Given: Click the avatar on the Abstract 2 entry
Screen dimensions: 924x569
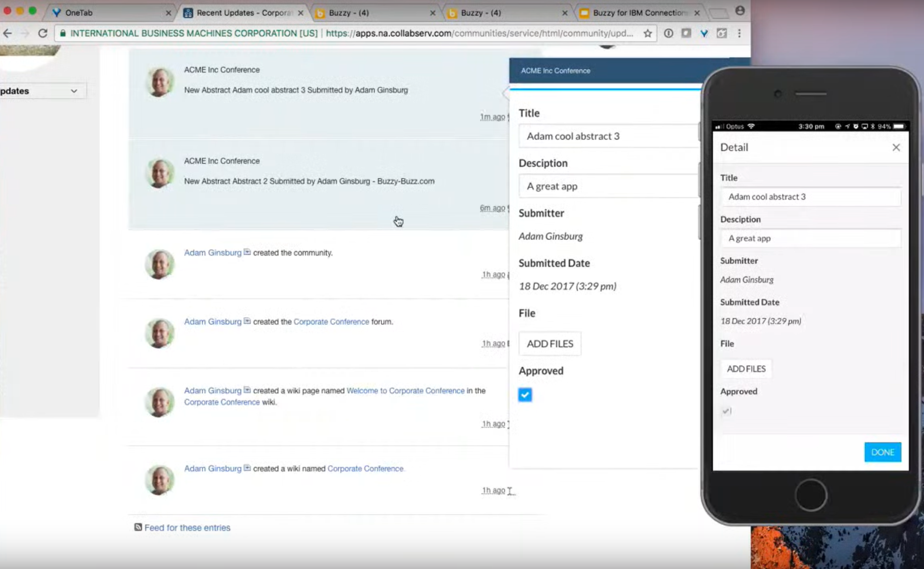Looking at the screenshot, I should coord(160,173).
